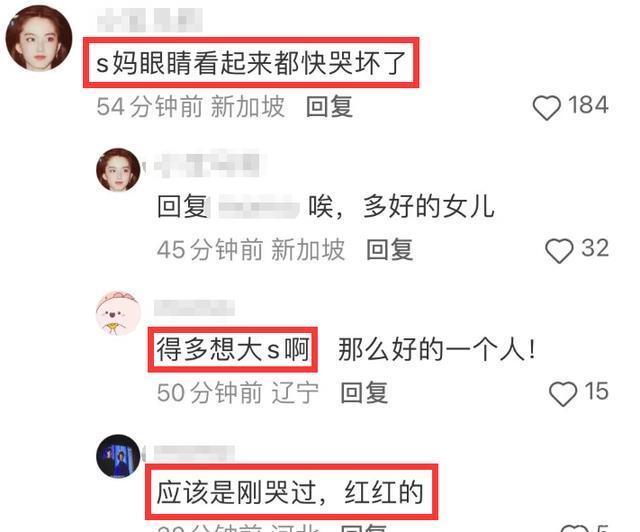
Task: Reply to the 45分钟前 新加坡 comment
Action: 389,250
